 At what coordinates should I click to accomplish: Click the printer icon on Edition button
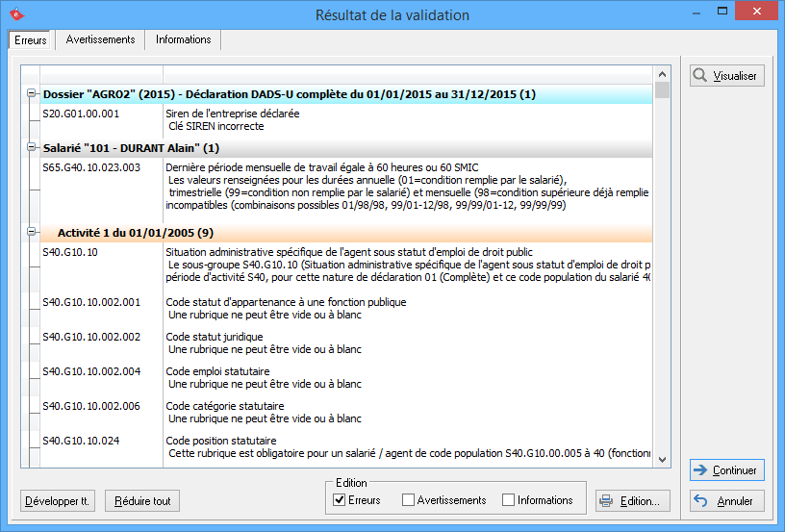tap(606, 501)
